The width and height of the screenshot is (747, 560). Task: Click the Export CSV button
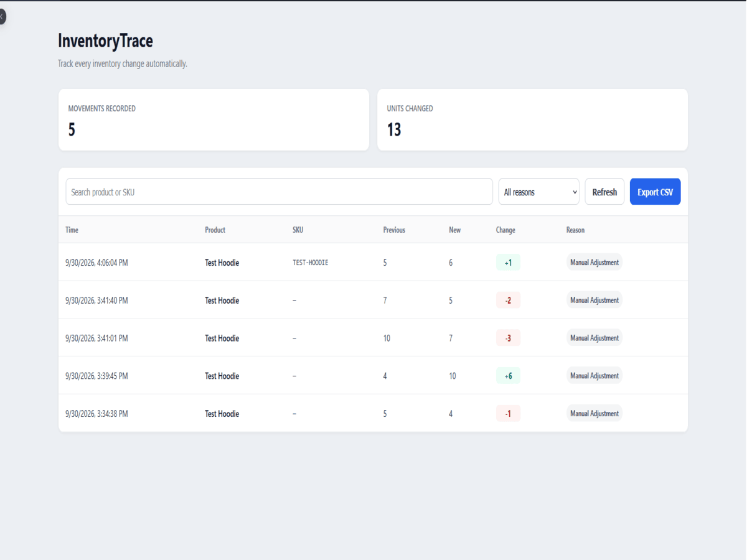click(x=655, y=192)
